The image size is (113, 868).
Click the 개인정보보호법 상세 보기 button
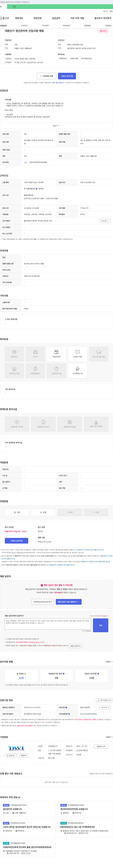[43, 602]
